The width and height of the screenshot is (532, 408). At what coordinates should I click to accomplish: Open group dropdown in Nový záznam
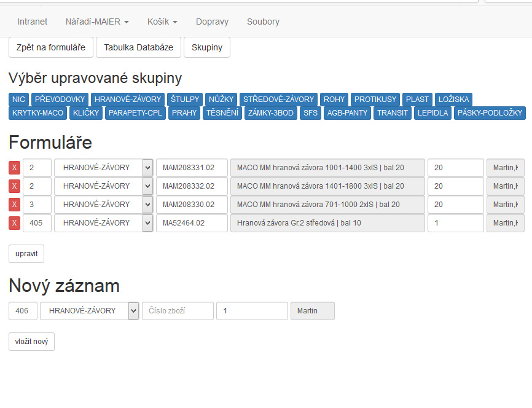coord(90,311)
